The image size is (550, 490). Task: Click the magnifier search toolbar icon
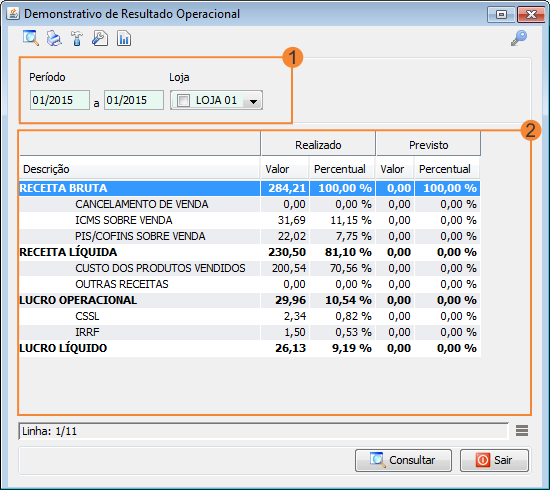pos(31,38)
